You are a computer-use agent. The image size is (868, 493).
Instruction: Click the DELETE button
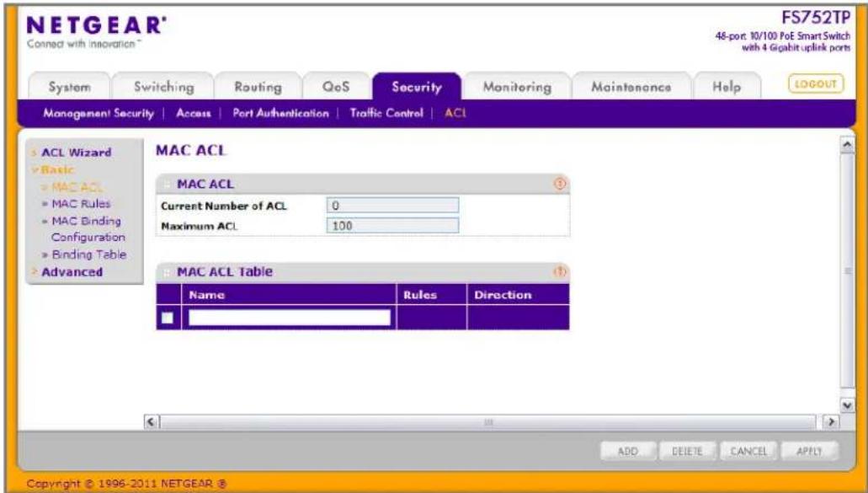click(687, 452)
